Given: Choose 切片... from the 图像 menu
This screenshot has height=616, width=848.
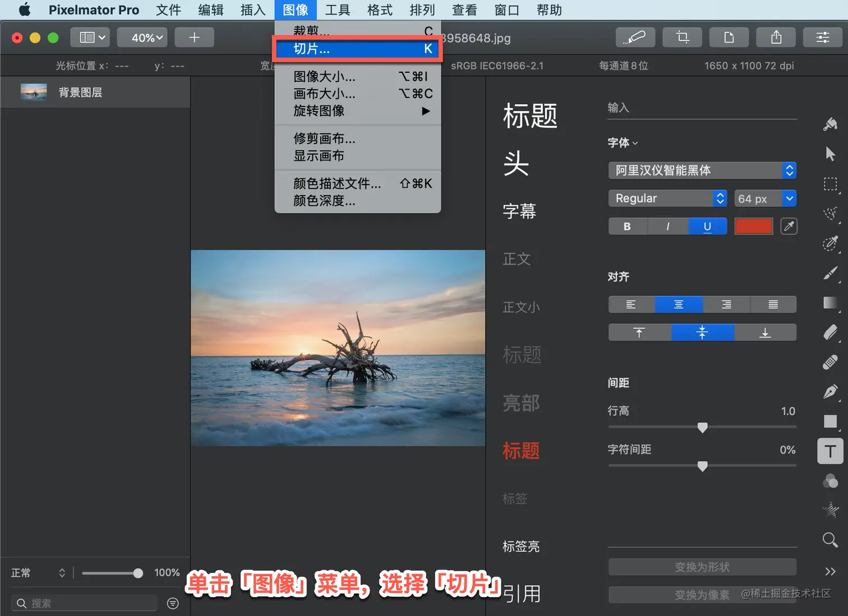Looking at the screenshot, I should click(358, 49).
